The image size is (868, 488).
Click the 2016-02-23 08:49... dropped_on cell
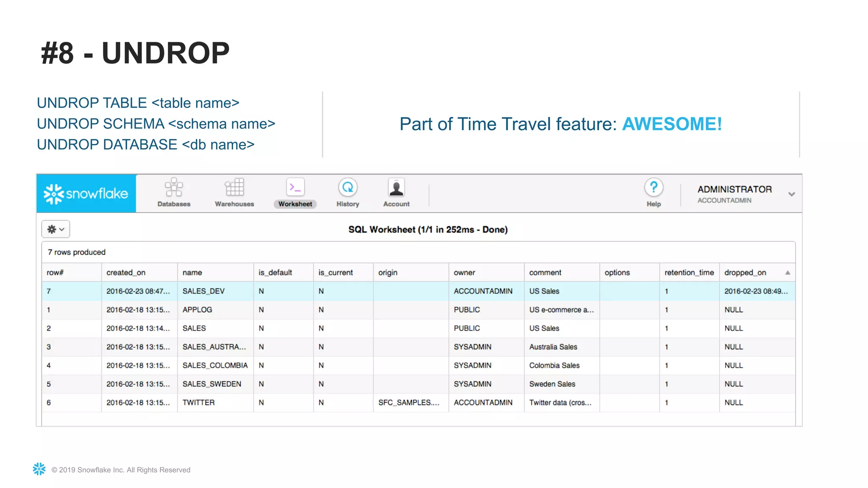(757, 291)
